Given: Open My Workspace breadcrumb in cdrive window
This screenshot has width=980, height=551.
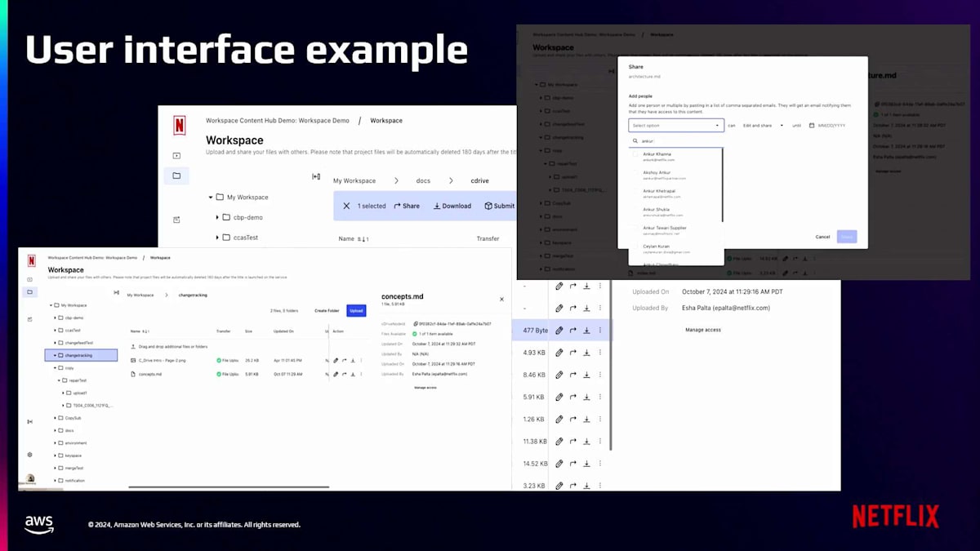Looking at the screenshot, I should tap(354, 180).
